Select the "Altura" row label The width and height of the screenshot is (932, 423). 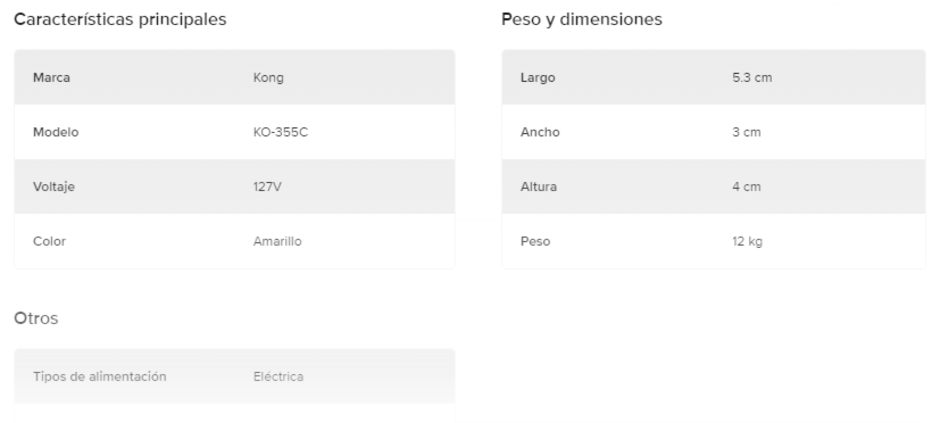pos(539,186)
